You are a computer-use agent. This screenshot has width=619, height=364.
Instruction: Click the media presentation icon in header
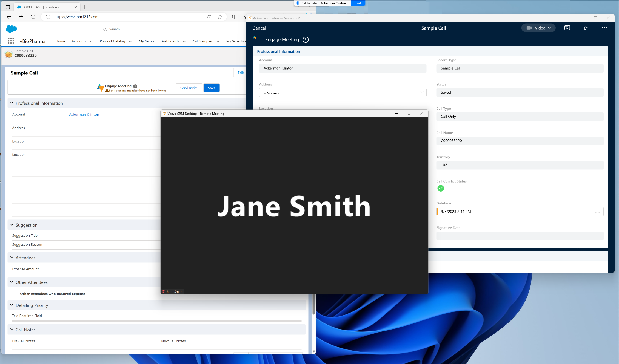(567, 28)
